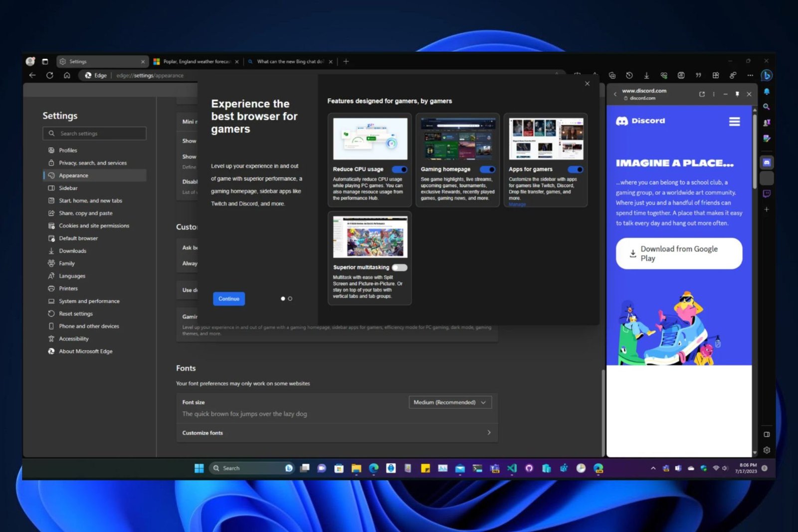Open the Twitch app in Edge sidebar
The width and height of the screenshot is (798, 532).
[767, 193]
